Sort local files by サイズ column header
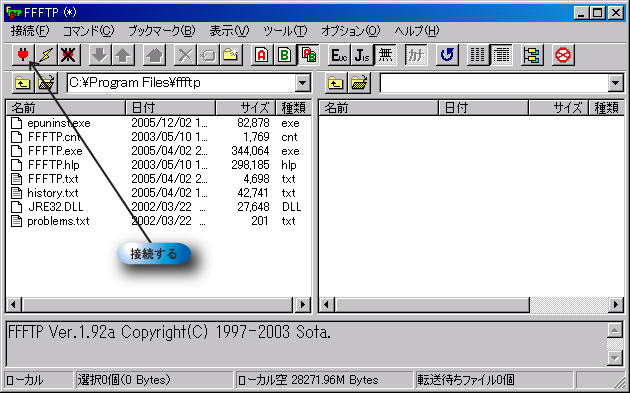Screen dimensions: 630x393 (245, 108)
